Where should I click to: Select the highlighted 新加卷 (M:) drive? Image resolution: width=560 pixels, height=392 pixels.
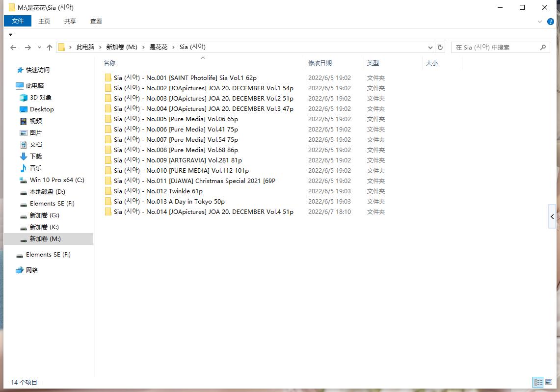coord(49,239)
